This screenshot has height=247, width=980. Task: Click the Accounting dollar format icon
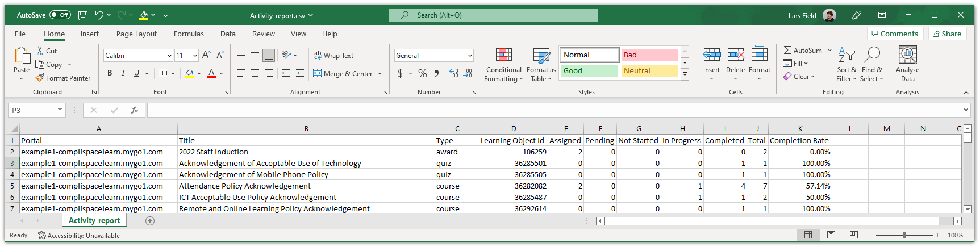pyautogui.click(x=401, y=73)
